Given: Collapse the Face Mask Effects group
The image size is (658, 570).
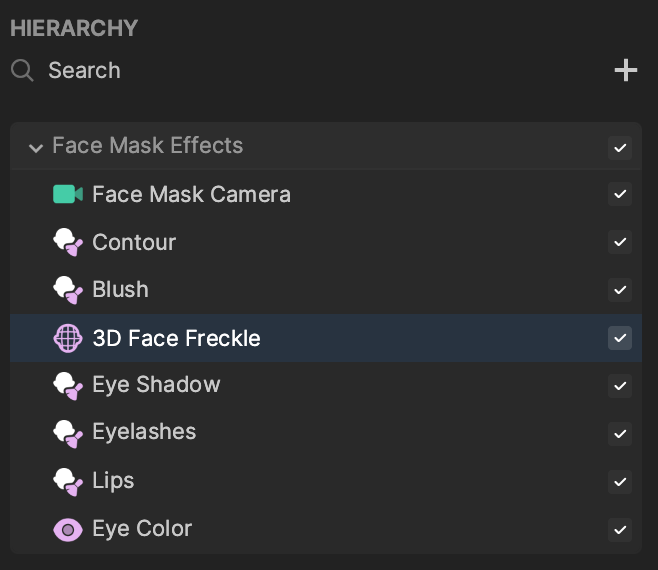Looking at the screenshot, I should pos(36,147).
